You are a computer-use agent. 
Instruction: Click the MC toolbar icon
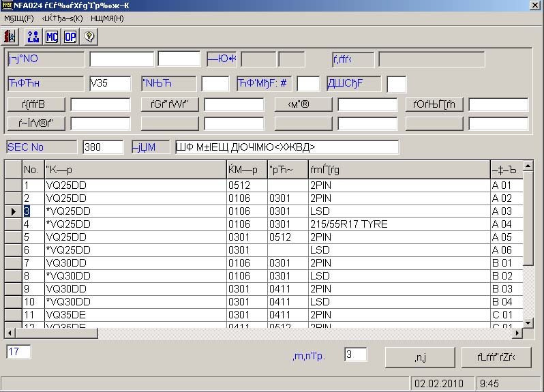[52, 36]
